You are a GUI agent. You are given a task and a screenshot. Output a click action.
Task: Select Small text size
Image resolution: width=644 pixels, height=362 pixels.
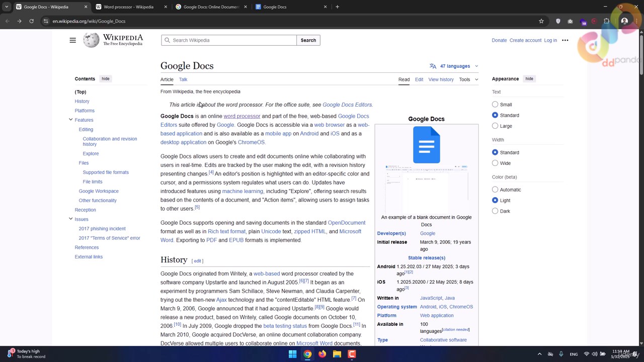[495, 105]
